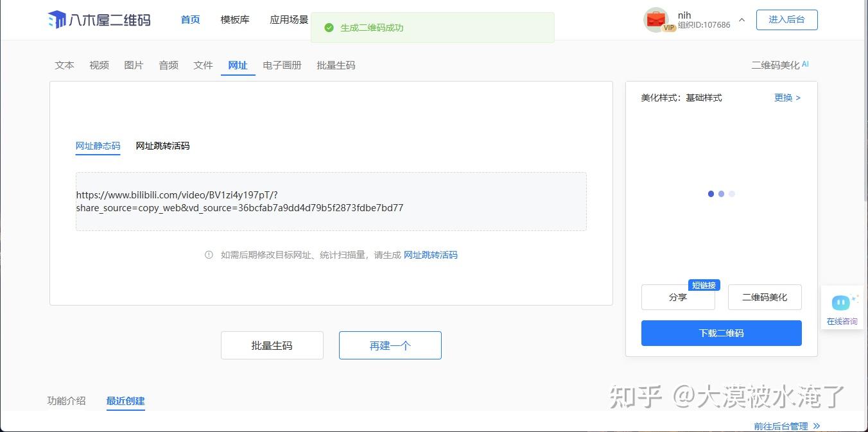Open the 模板库 nav item
This screenshot has width=868, height=432.
pyautogui.click(x=235, y=20)
